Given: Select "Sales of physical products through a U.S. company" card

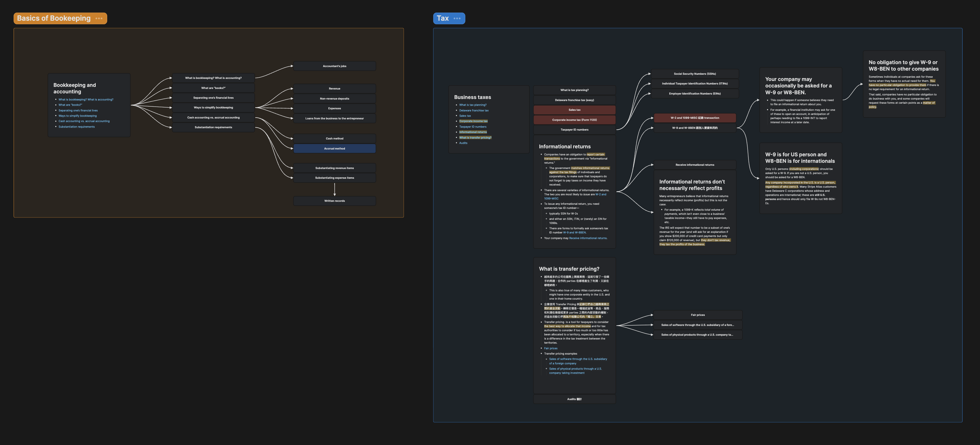Looking at the screenshot, I should (698, 335).
